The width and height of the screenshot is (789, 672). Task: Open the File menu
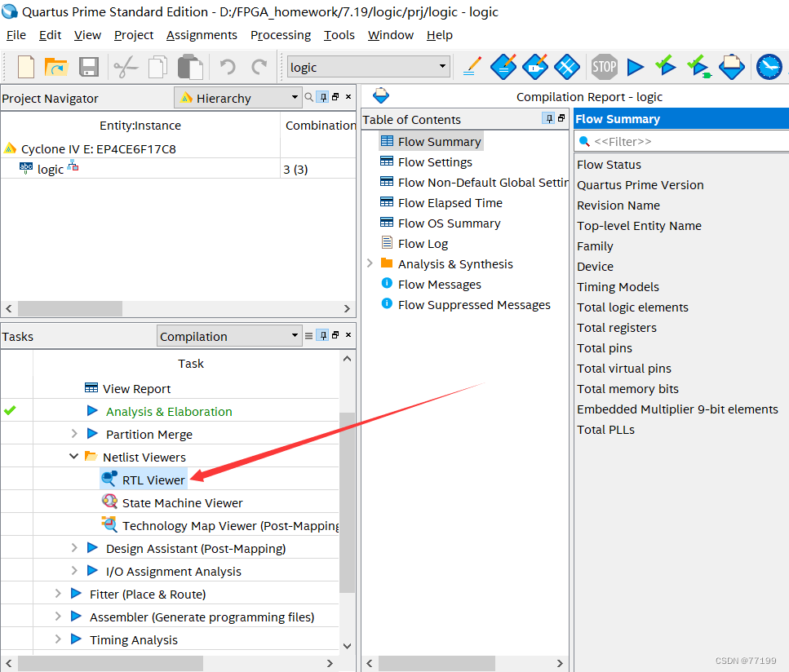click(16, 35)
